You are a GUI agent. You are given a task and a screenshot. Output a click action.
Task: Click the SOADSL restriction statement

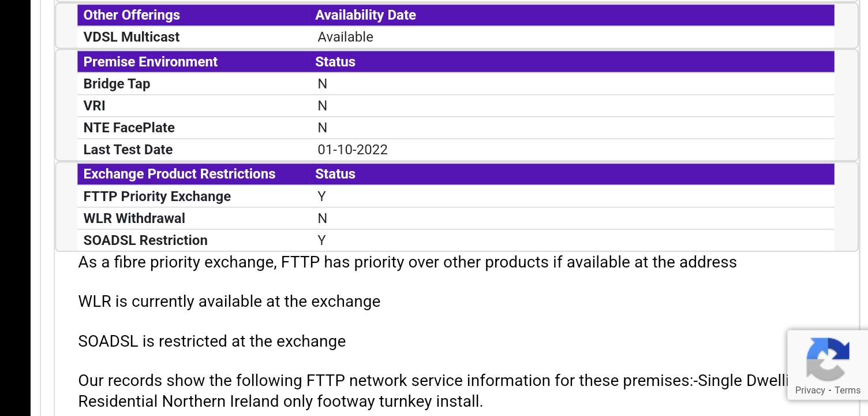click(x=211, y=341)
